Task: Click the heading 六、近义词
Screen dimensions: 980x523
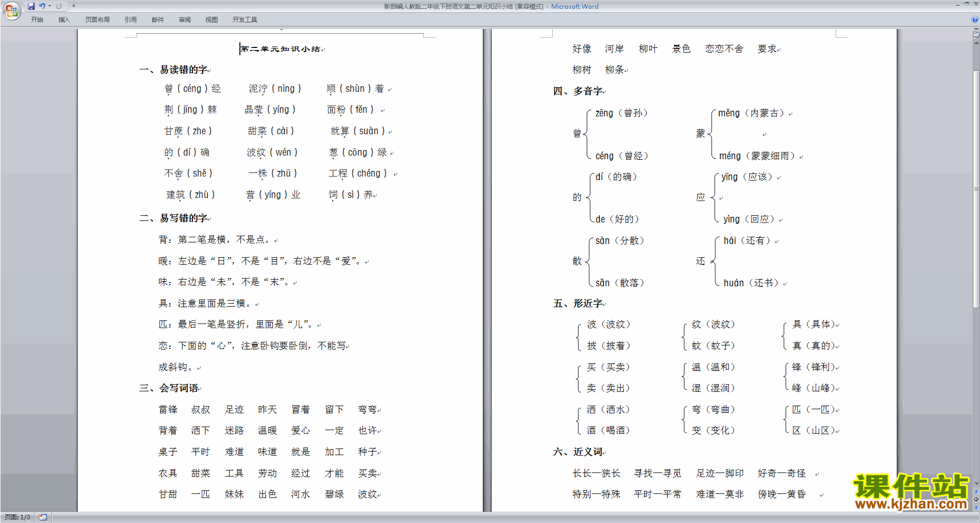Action: pyautogui.click(x=578, y=452)
